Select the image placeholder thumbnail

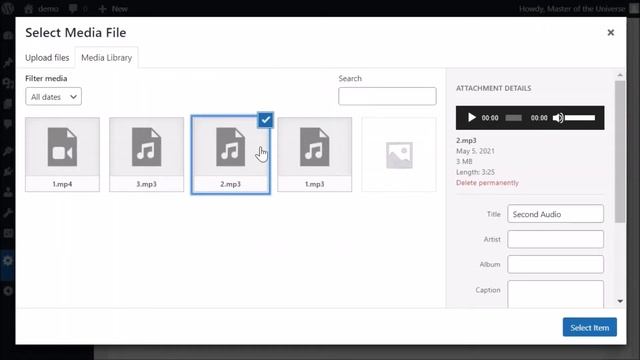[399, 154]
